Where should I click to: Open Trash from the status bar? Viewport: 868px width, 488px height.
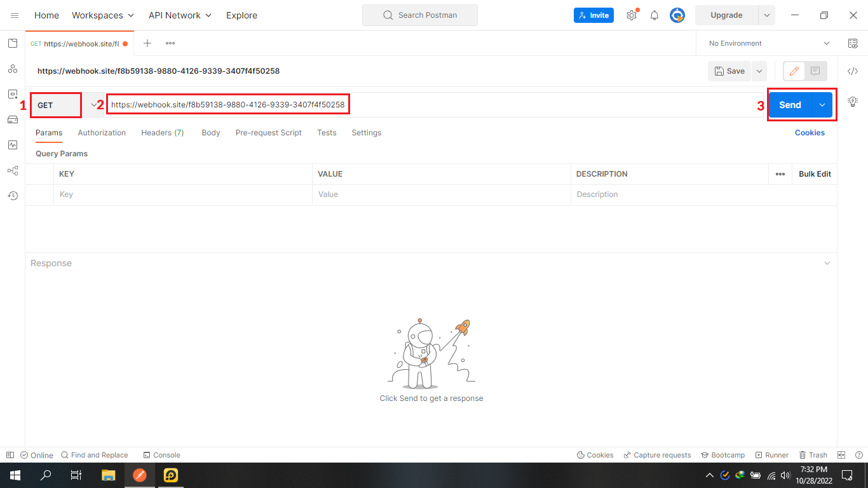[x=813, y=455]
